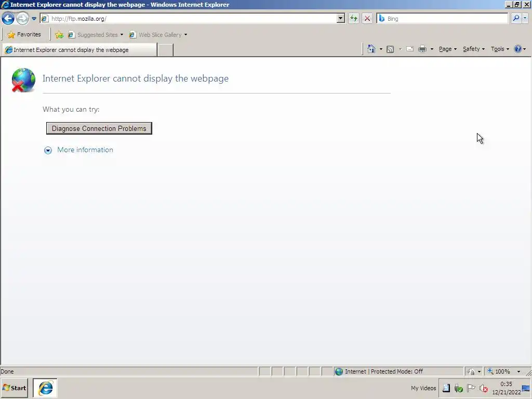
Task: Open the Page menu
Action: pyautogui.click(x=448, y=49)
